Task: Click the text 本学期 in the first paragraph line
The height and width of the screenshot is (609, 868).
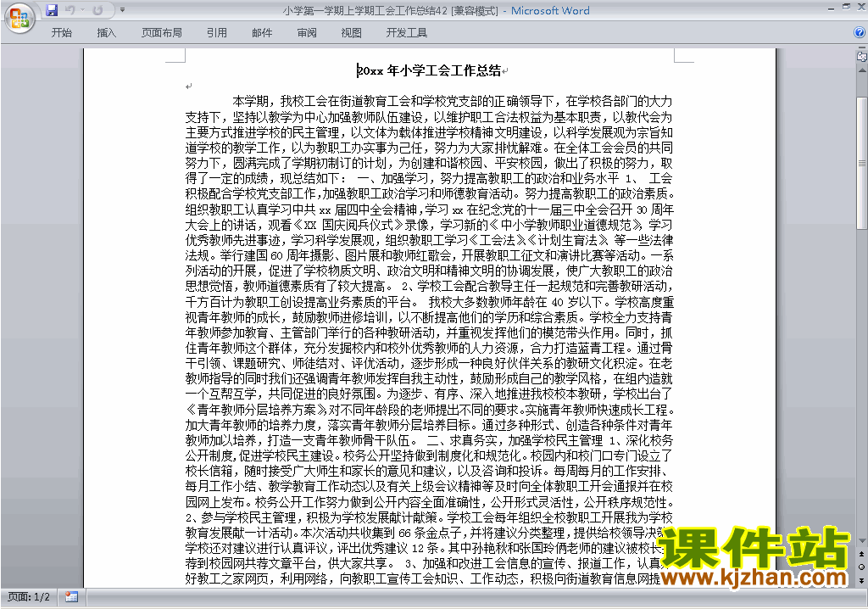Action: (251, 102)
